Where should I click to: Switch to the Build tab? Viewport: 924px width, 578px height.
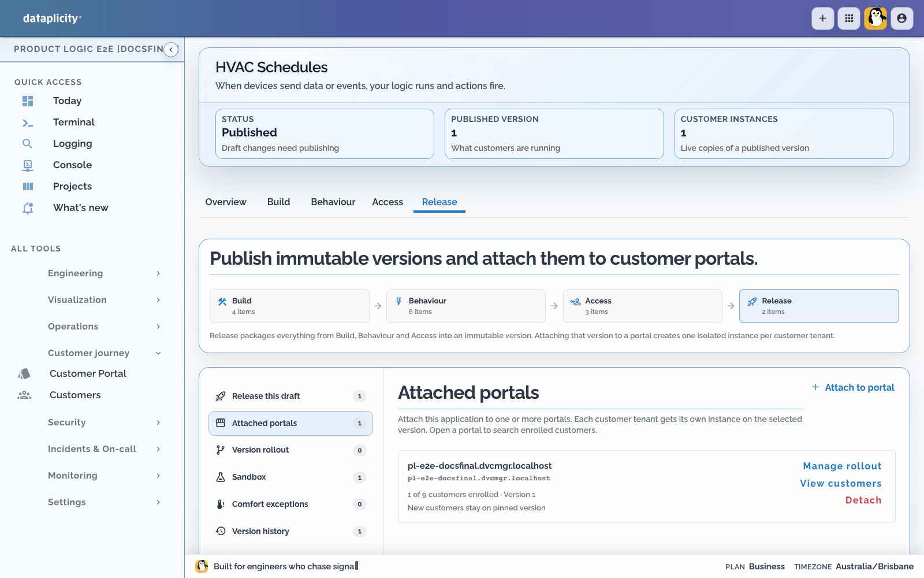coord(279,202)
